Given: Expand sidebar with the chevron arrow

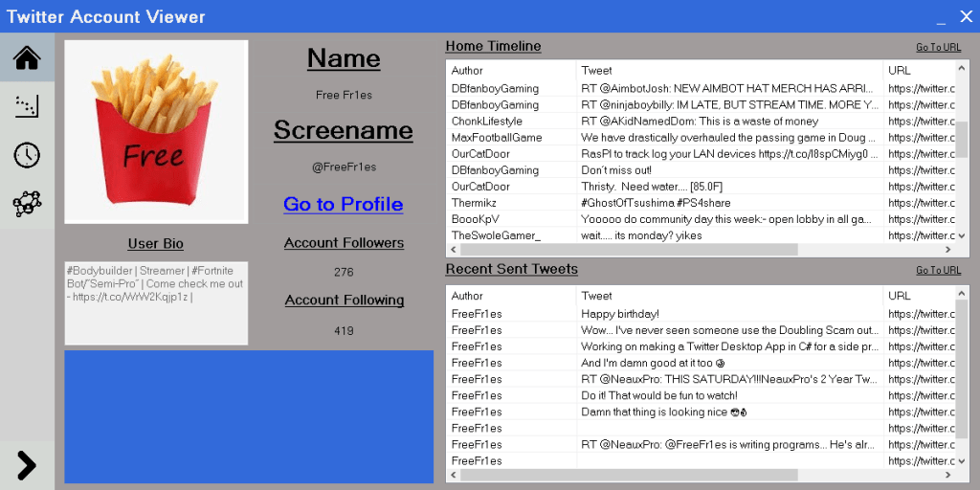Looking at the screenshot, I should (27, 465).
